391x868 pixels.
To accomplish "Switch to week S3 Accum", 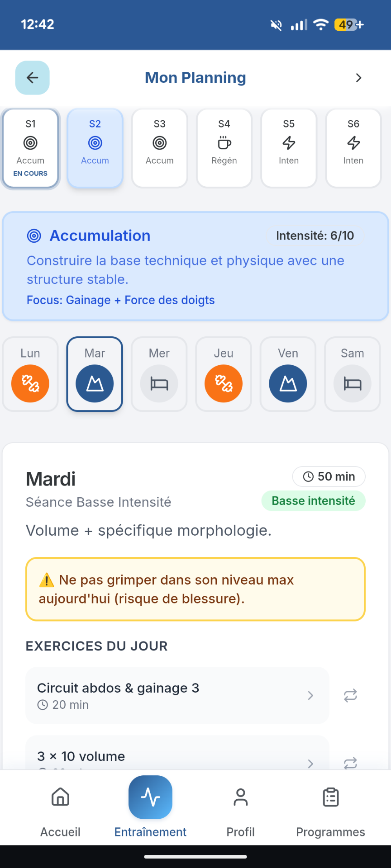I will [159, 148].
